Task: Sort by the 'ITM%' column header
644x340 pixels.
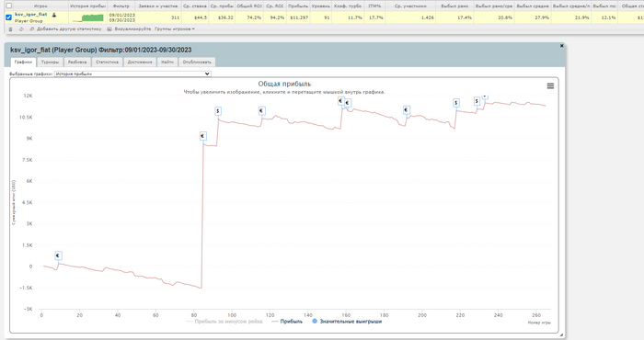Action: [x=374, y=6]
